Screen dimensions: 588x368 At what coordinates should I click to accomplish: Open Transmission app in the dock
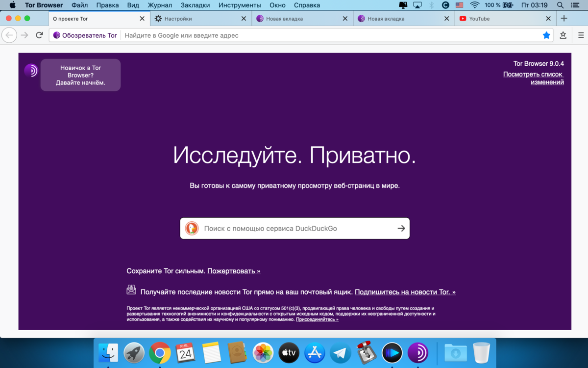click(366, 352)
